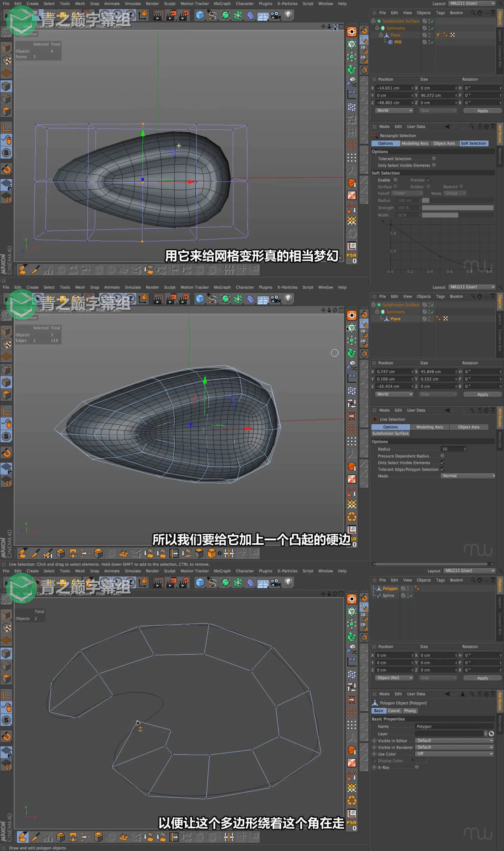The image size is (504, 851).
Task: Tick Only Select Visible Elements under Rectangle Selection
Action: click(434, 165)
